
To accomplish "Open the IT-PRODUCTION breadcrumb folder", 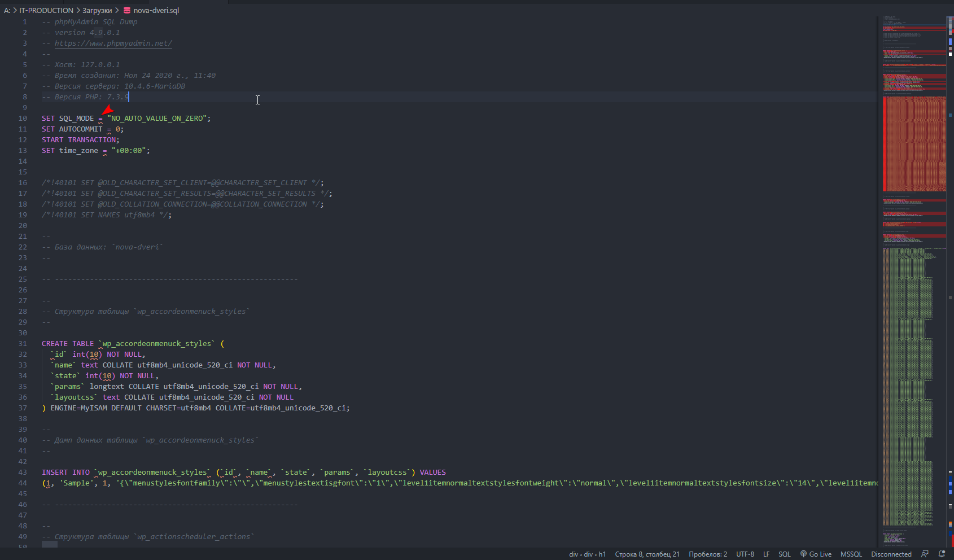I will pyautogui.click(x=46, y=10).
